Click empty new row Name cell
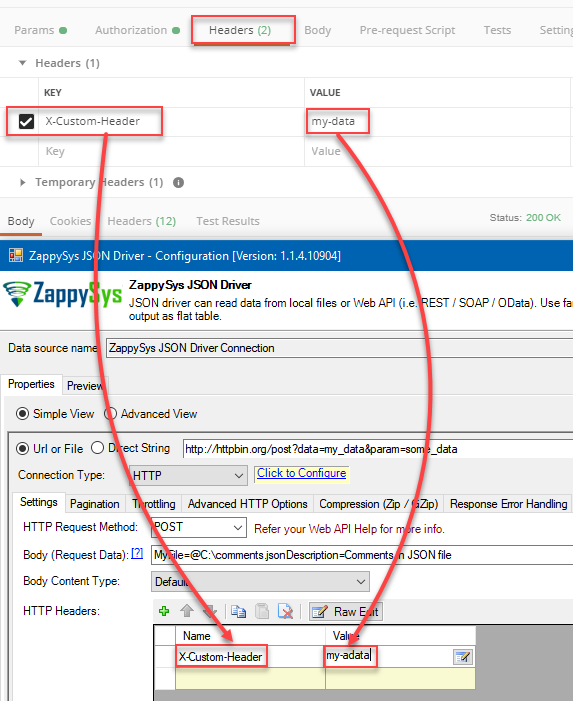This screenshot has width=573, height=701. click(x=250, y=679)
